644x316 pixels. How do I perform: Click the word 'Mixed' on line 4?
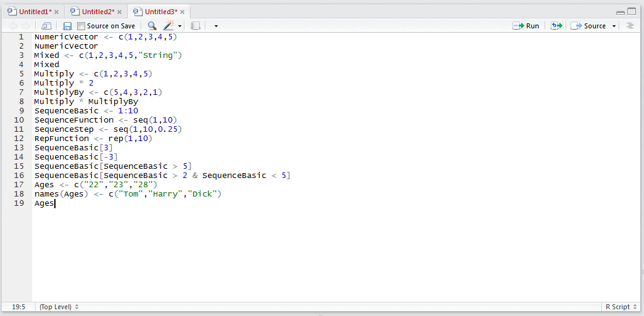pos(47,65)
